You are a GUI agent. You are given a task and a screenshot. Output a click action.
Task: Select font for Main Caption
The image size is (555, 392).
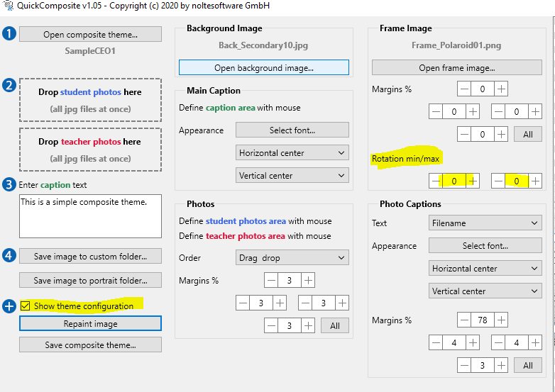[292, 130]
